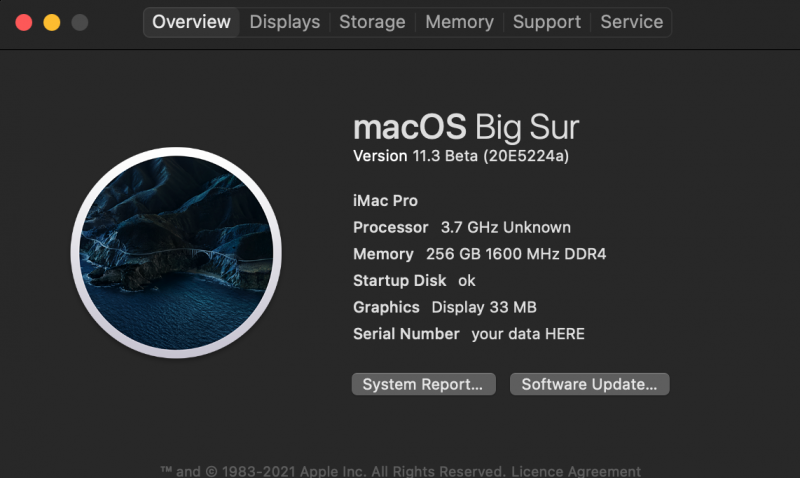Click the Memory 256 GB line
The width and height of the screenshot is (800, 478).
click(x=479, y=254)
